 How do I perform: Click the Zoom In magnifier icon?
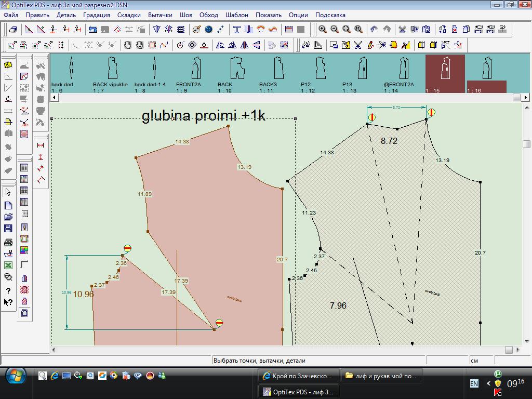[323, 30]
